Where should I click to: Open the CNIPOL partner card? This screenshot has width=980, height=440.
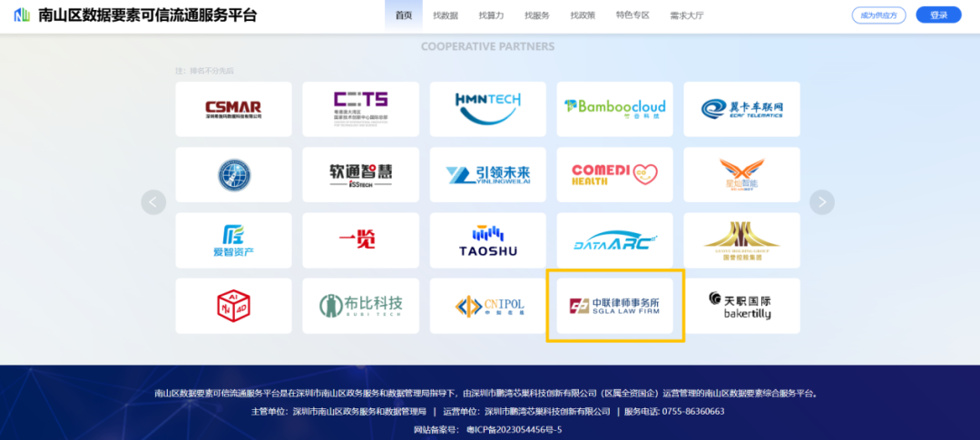click(x=487, y=306)
